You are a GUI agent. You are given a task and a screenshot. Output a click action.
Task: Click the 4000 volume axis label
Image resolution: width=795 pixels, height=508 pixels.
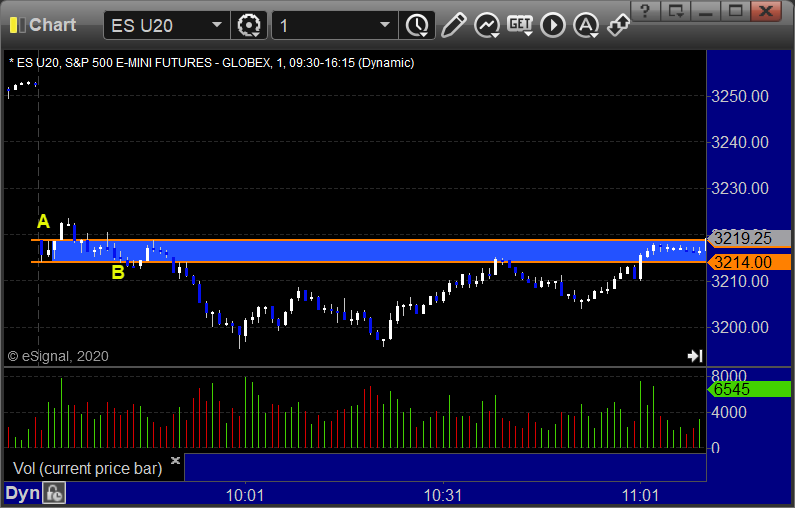pyautogui.click(x=729, y=412)
